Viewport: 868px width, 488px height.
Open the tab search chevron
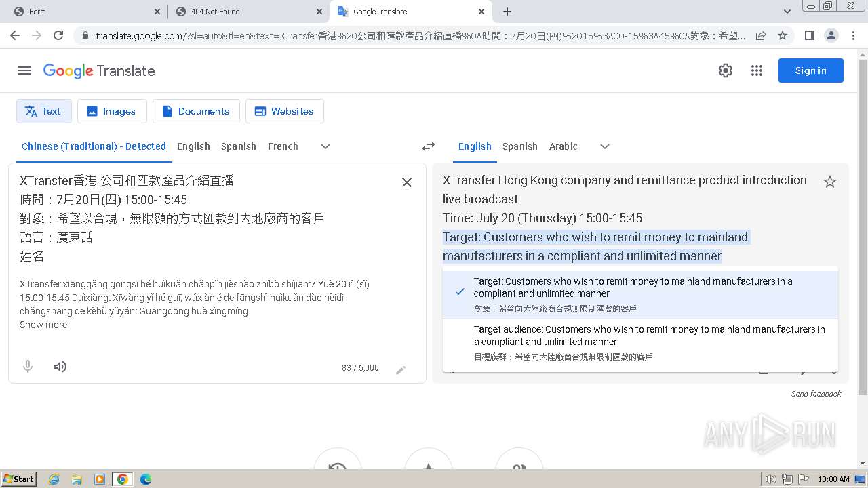(x=787, y=12)
